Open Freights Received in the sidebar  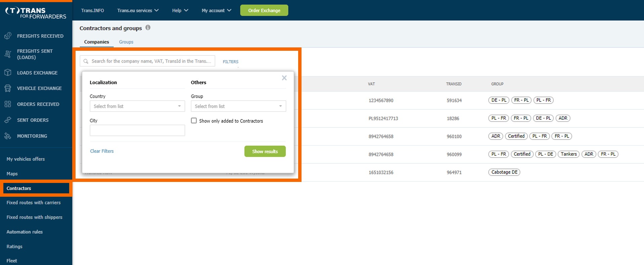coord(40,36)
